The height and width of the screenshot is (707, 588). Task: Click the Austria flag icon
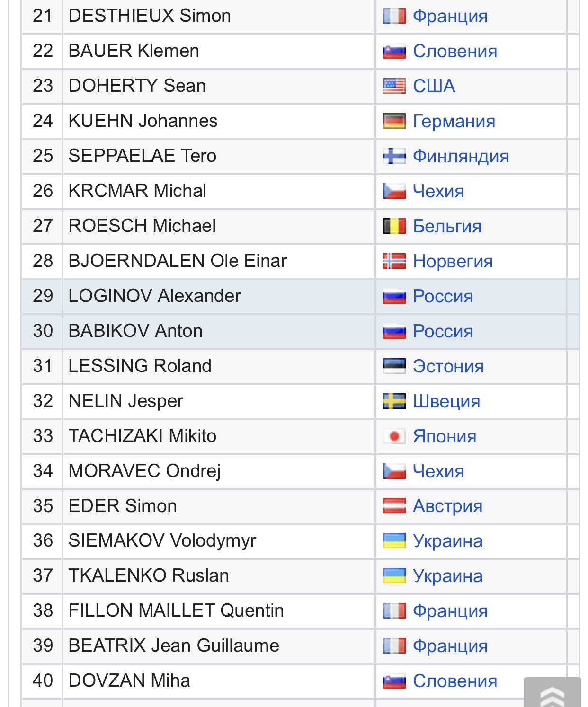[x=394, y=505]
